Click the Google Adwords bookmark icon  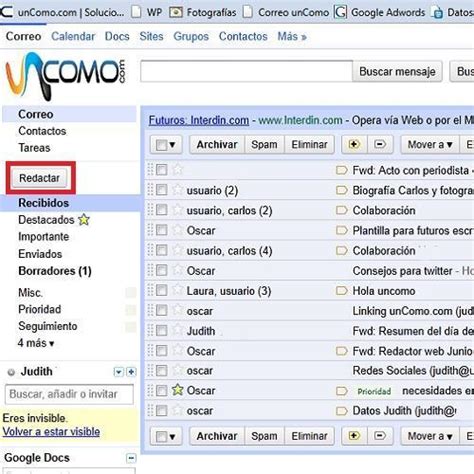(x=341, y=12)
